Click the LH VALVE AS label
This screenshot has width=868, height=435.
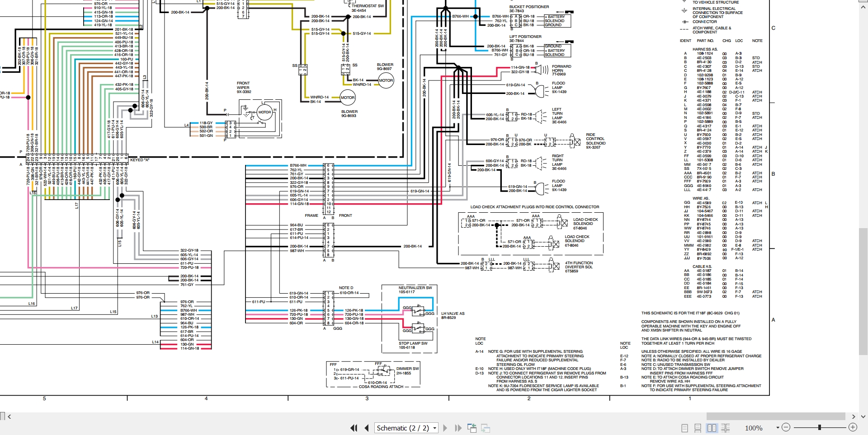click(x=453, y=313)
